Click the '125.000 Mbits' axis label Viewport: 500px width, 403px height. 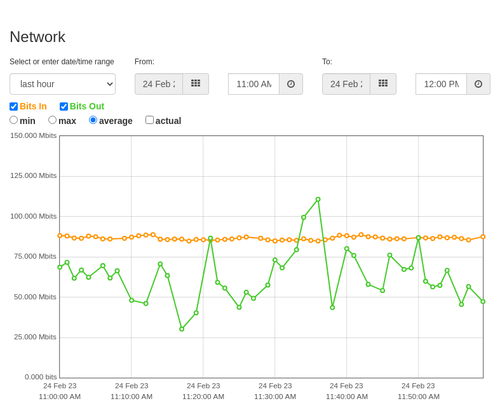pos(33,176)
